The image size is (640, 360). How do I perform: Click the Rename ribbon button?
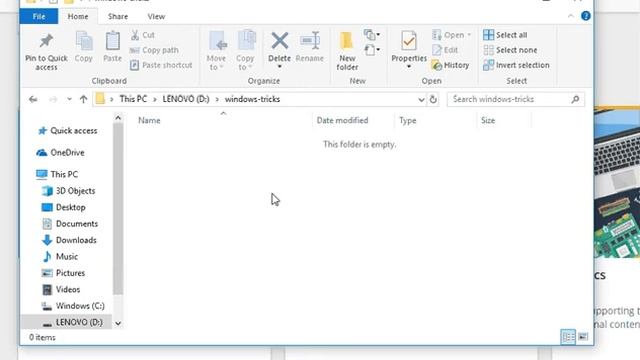(x=310, y=47)
